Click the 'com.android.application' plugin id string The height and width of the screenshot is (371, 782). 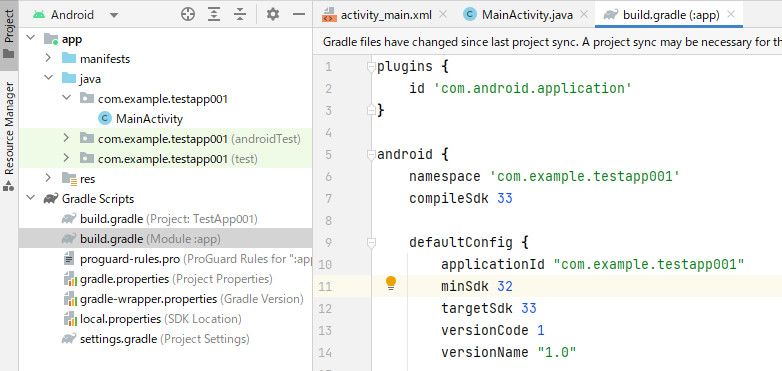point(533,89)
